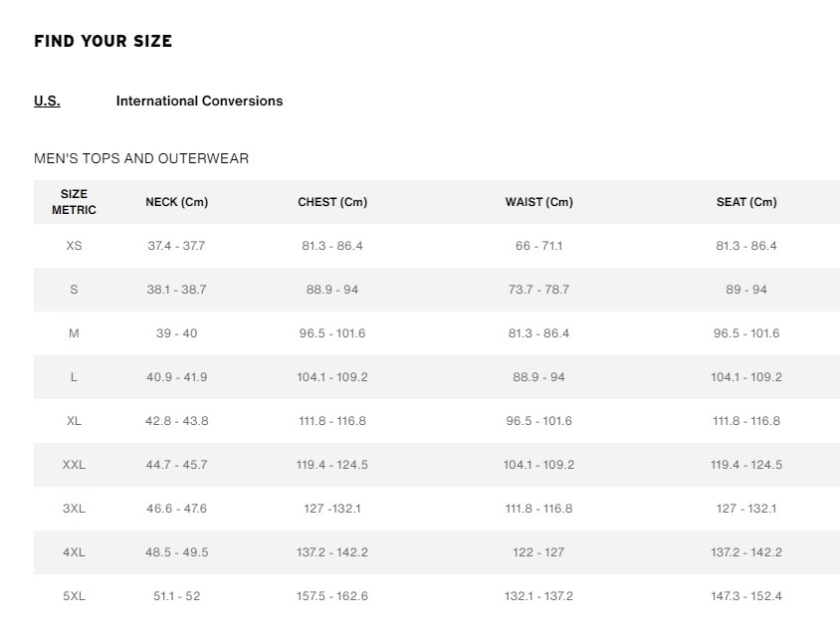
Task: Select the Seat (Cm) column header
Action: (x=746, y=202)
